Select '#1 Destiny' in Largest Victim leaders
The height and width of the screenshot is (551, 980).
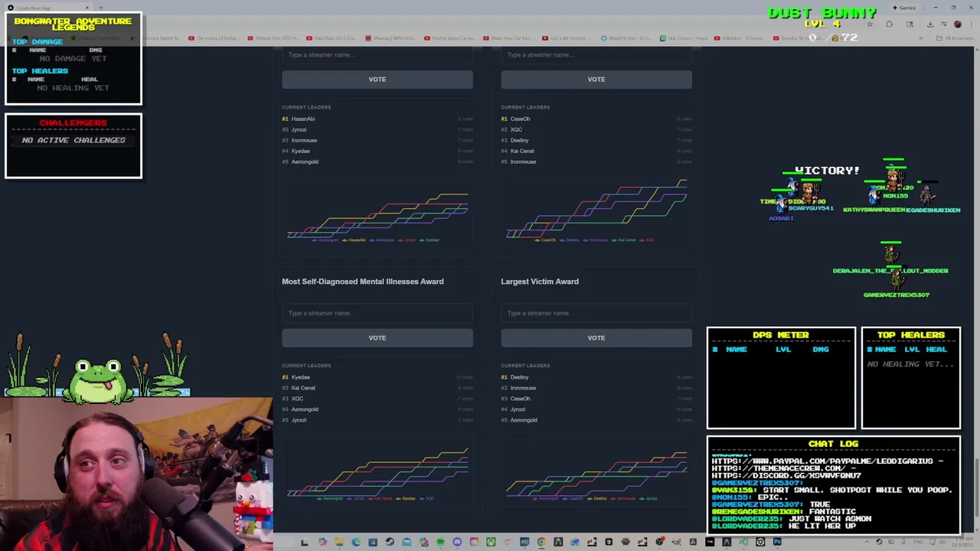point(596,377)
